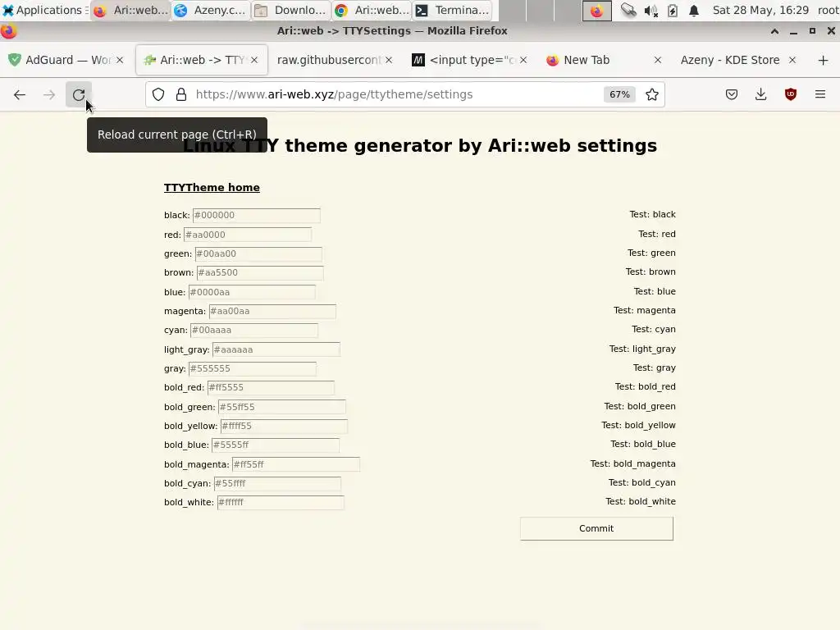Open the Firefox downloads panel

760,95
